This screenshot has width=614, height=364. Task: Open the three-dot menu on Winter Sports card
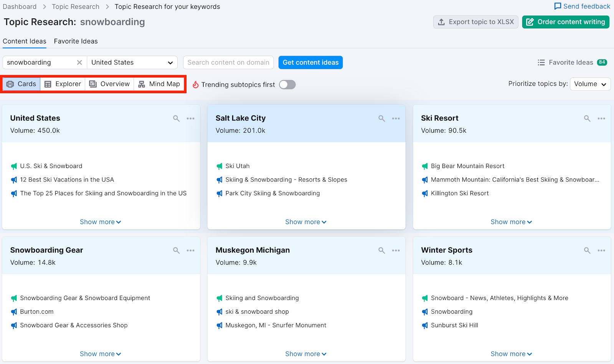[601, 250]
